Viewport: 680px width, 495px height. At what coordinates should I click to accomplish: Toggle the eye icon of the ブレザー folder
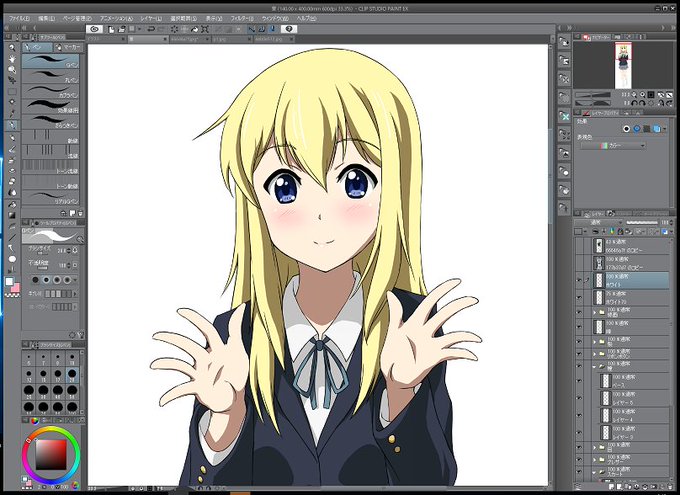click(579, 459)
